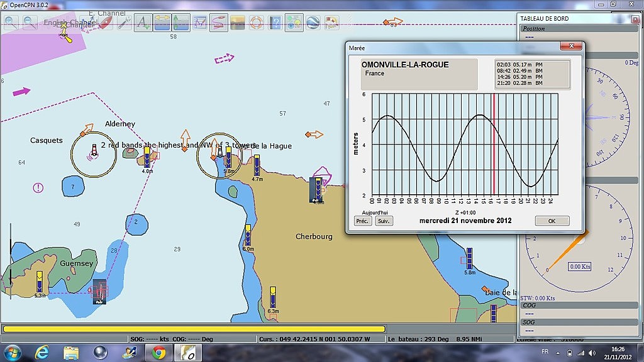Toggle the currents display toolbar icon

pyautogui.click(x=162, y=22)
